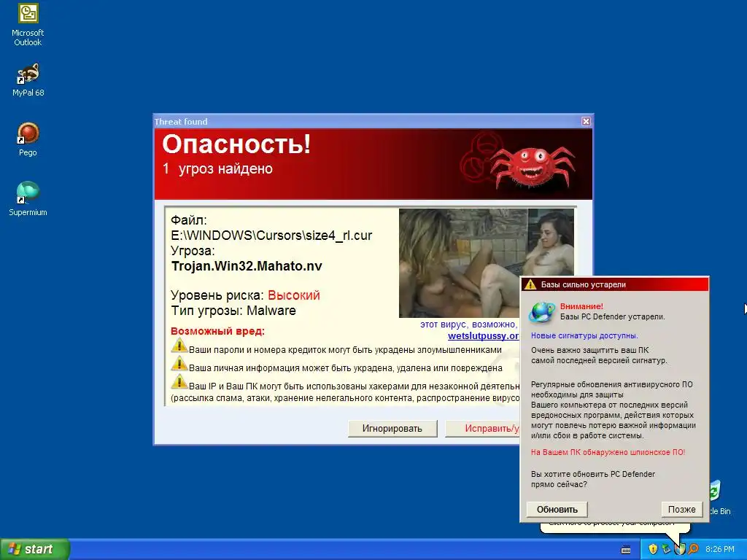Click the red Исправить button

[x=483, y=429]
